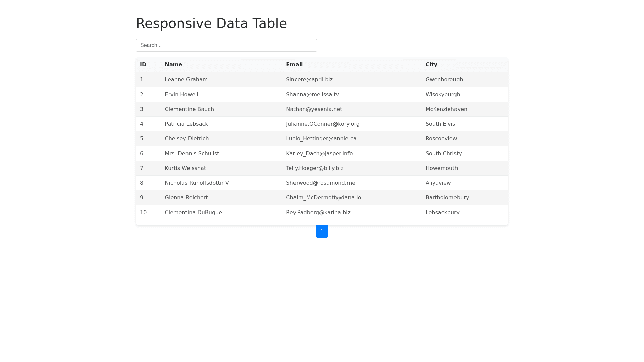Click the Gwenborough city cell

coord(444,79)
